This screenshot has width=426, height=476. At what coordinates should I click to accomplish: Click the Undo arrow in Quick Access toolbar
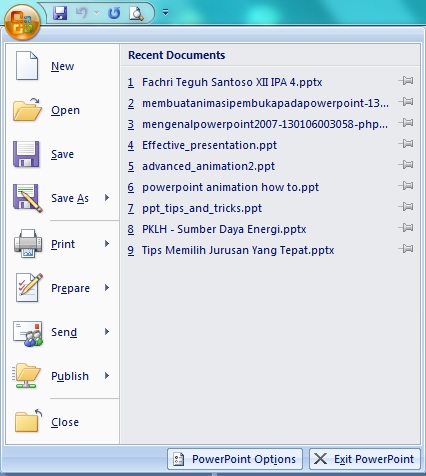(x=82, y=13)
